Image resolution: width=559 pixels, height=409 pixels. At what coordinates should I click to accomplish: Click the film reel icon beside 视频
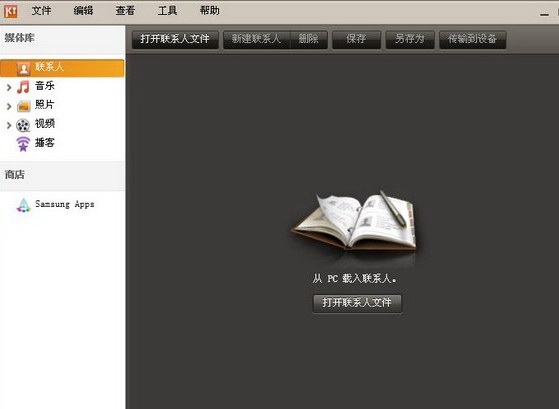point(23,125)
